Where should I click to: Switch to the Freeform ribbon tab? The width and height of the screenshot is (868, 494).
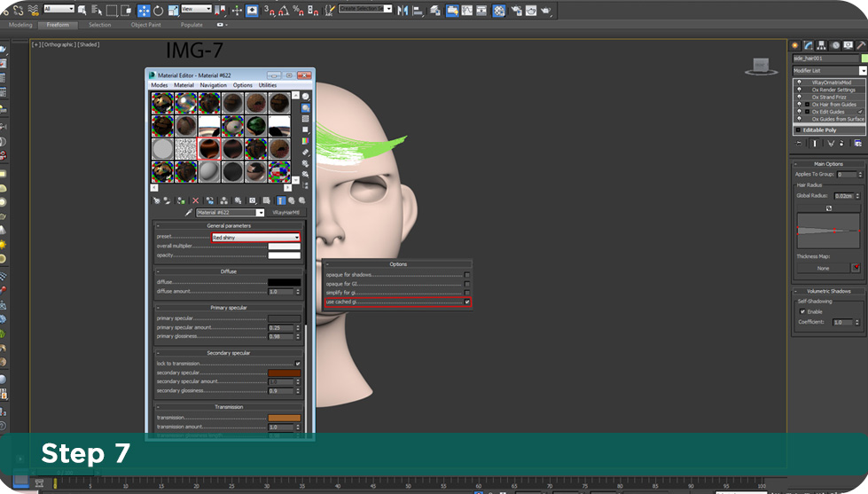(x=58, y=25)
